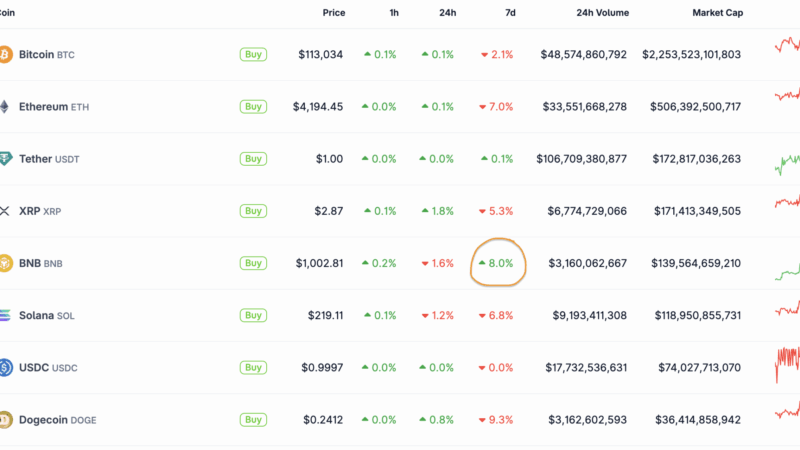Open Tether's green sparkline chart
This screenshot has height=450, width=800.
[787, 165]
